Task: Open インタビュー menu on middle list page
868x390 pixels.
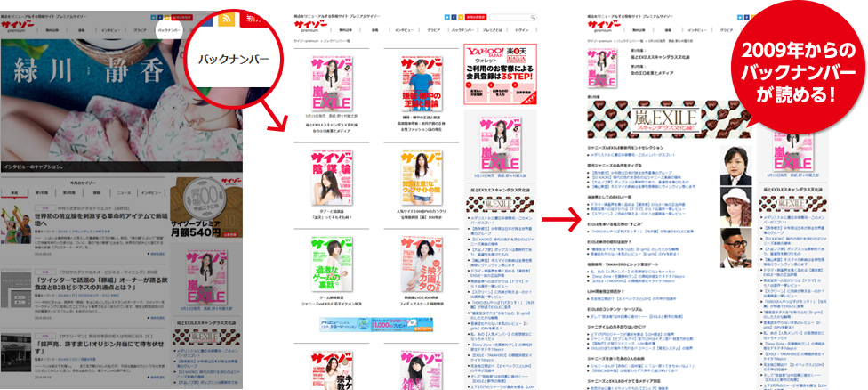Action: pos(404,30)
